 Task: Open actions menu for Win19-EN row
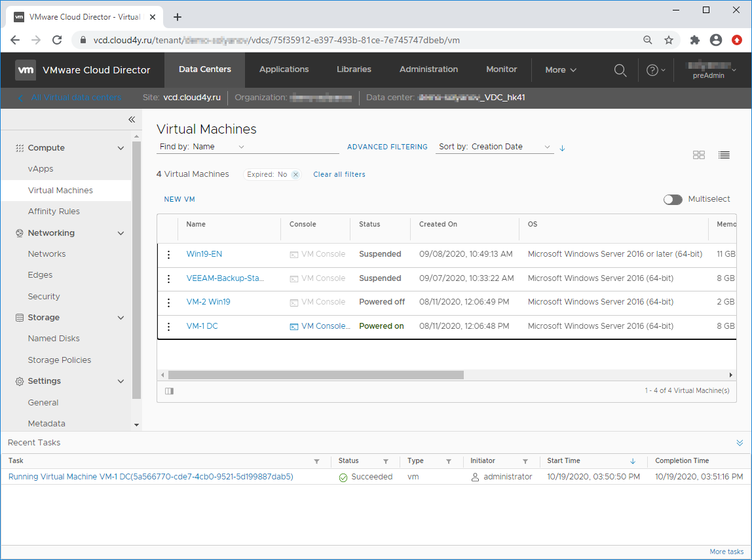pos(168,255)
